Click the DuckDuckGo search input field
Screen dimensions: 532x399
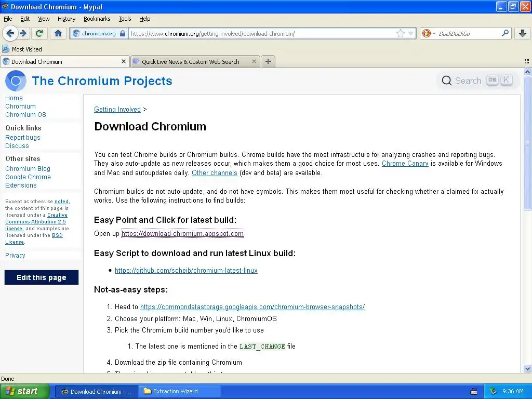[468, 34]
